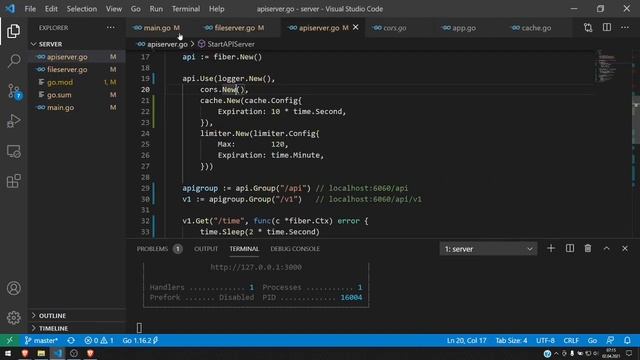
Task: Open the Extensions view icon
Action: click(13, 181)
